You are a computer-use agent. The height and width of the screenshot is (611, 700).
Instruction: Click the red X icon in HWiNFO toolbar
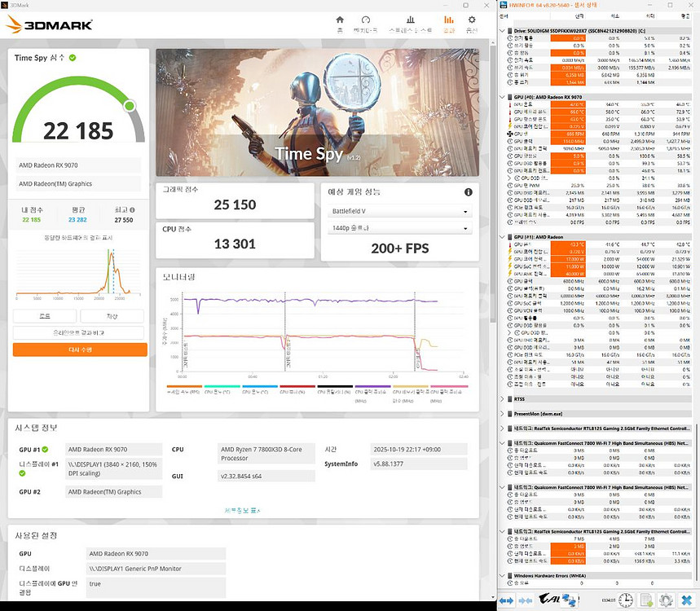tap(686, 600)
